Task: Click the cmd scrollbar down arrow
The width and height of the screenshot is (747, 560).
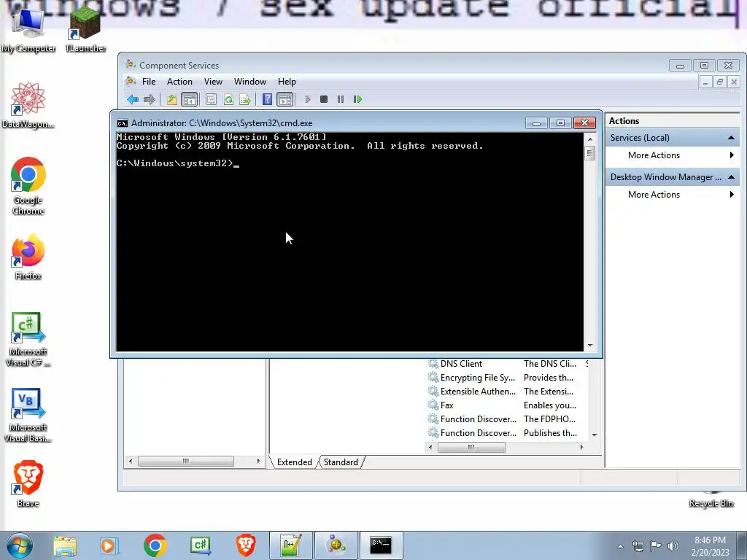Action: point(590,346)
